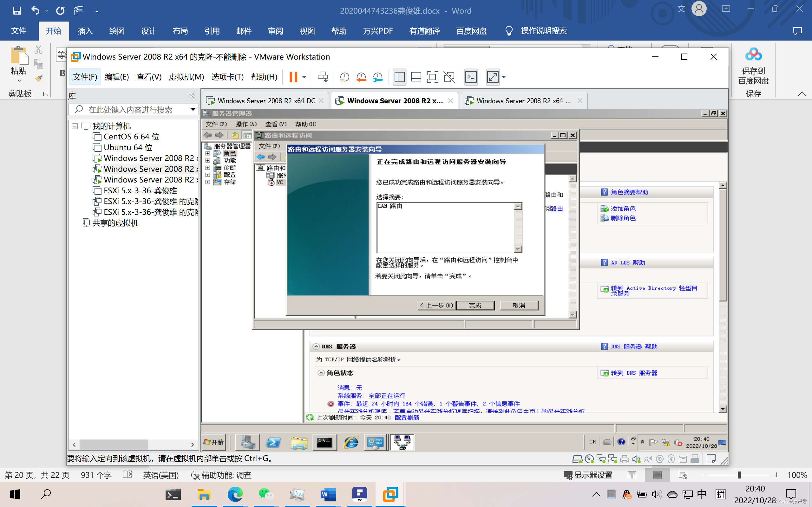The image size is (812, 507).
Task: Open the library search dropdown arrow
Action: 193,109
